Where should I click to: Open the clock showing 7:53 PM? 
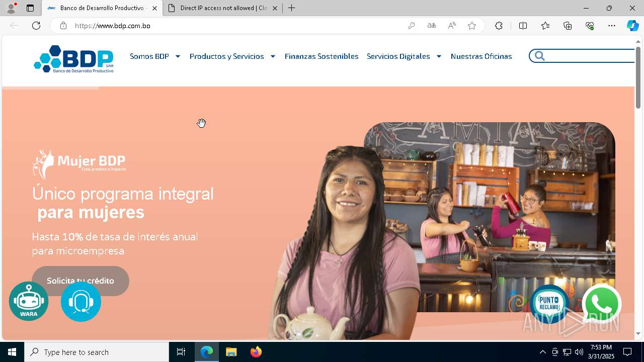point(602,352)
